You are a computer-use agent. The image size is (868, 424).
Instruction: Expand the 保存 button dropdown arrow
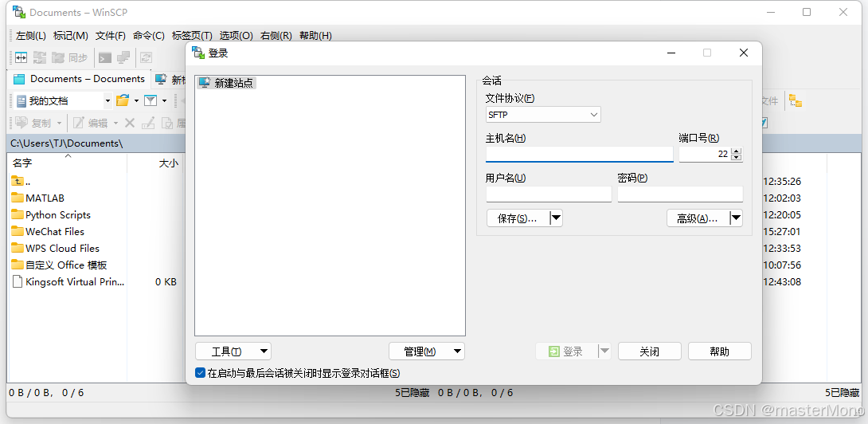557,218
